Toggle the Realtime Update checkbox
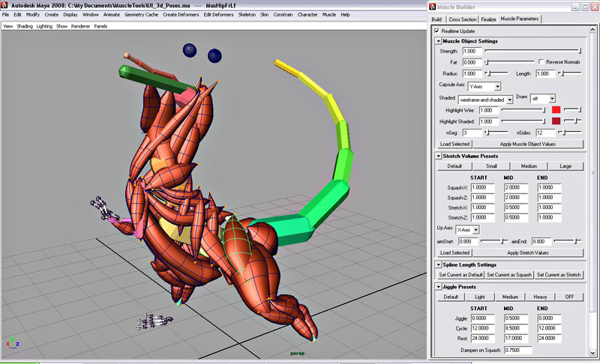This screenshot has width=600, height=364. click(x=437, y=31)
